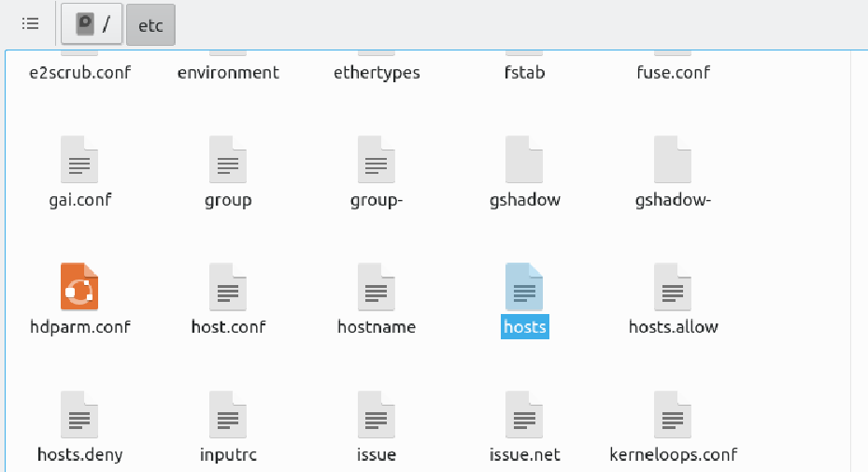Select the hostname file icon
868x472 pixels.
click(377, 286)
